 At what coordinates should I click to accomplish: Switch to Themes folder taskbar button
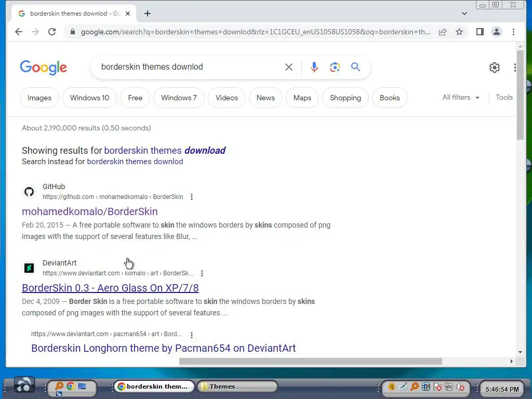(237, 387)
